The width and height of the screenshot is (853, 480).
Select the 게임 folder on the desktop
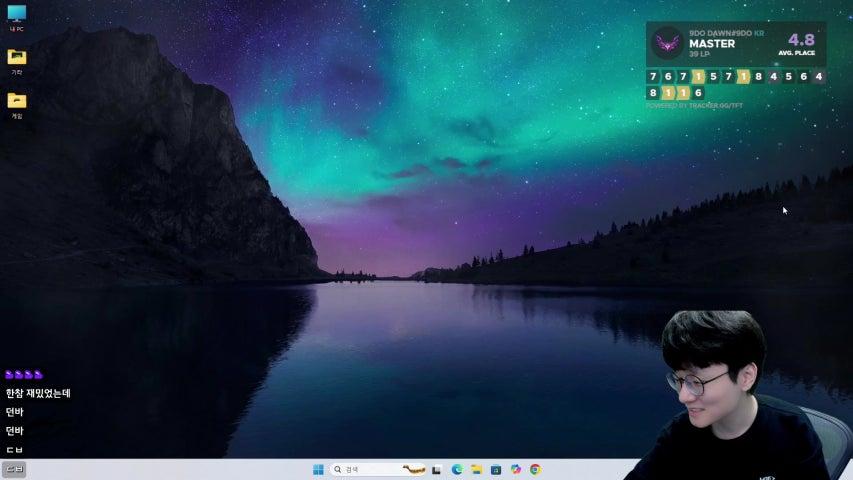pyautogui.click(x=17, y=105)
